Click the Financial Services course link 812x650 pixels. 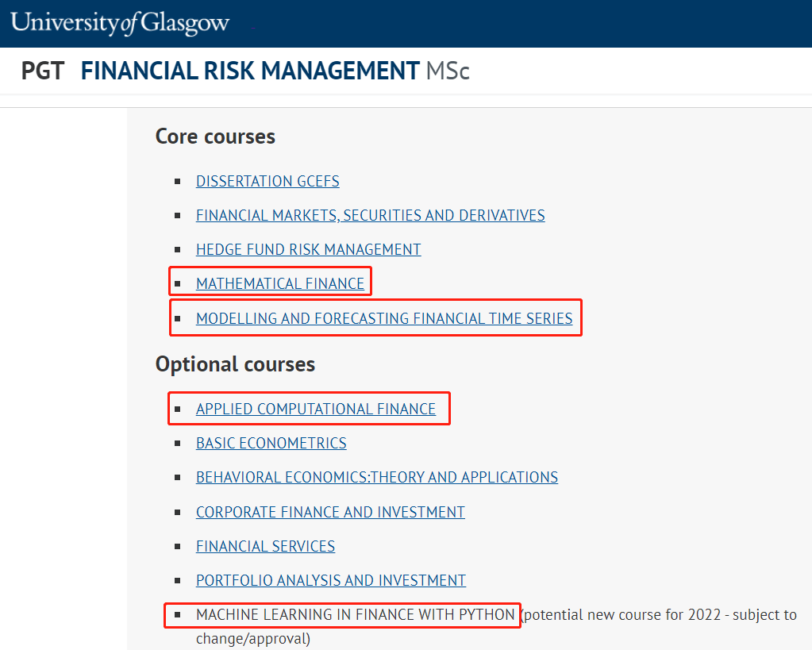click(265, 546)
